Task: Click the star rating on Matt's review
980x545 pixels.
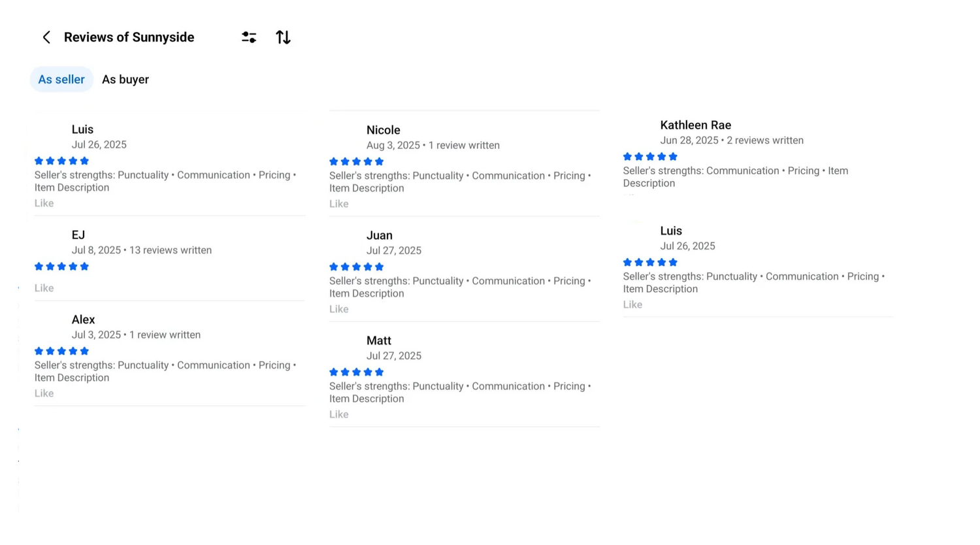Action: pyautogui.click(x=356, y=372)
